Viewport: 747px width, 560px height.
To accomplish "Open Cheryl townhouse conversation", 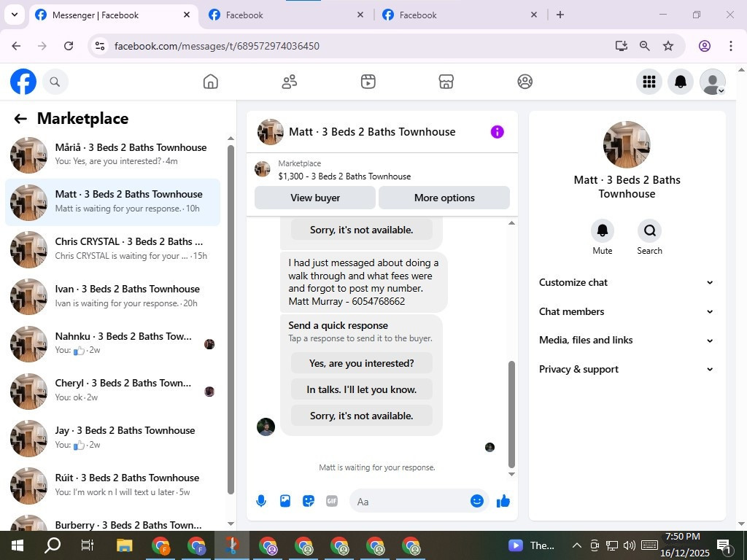I will click(x=112, y=391).
